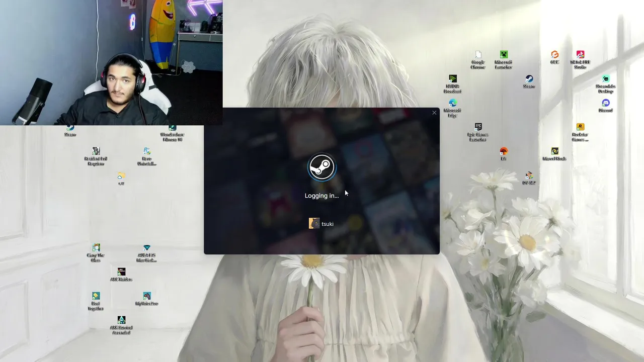
Task: Click the "Logging in..." status text
Action: (x=322, y=196)
